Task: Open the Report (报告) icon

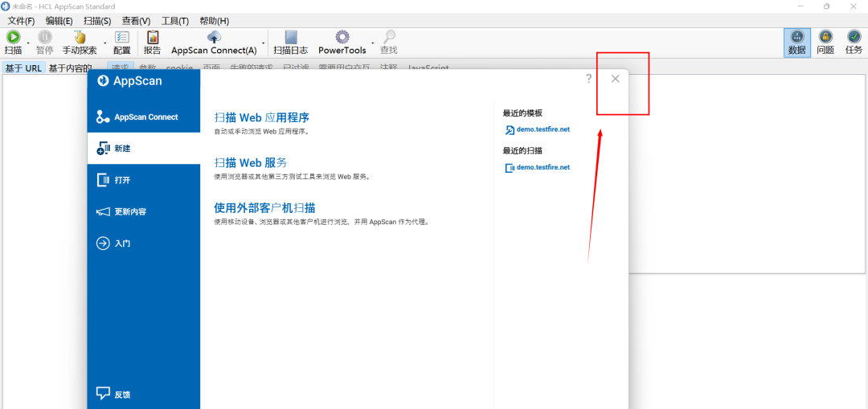Action: (x=152, y=38)
